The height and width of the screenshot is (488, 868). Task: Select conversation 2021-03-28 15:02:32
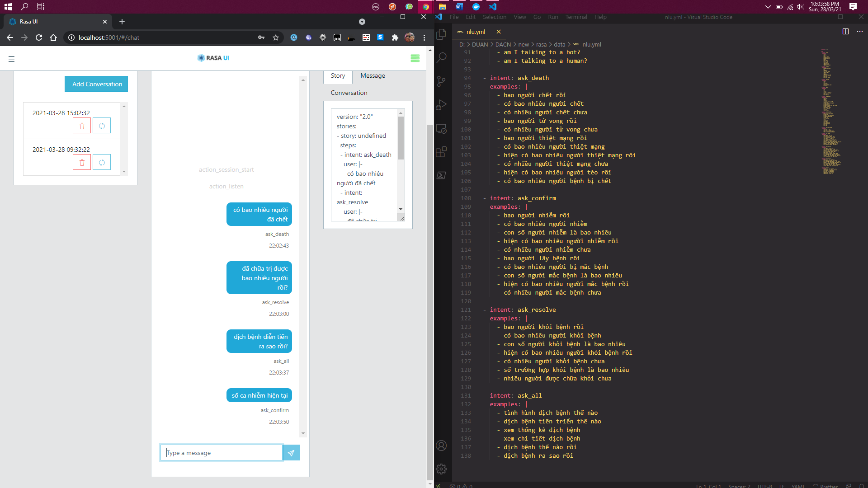tap(61, 113)
